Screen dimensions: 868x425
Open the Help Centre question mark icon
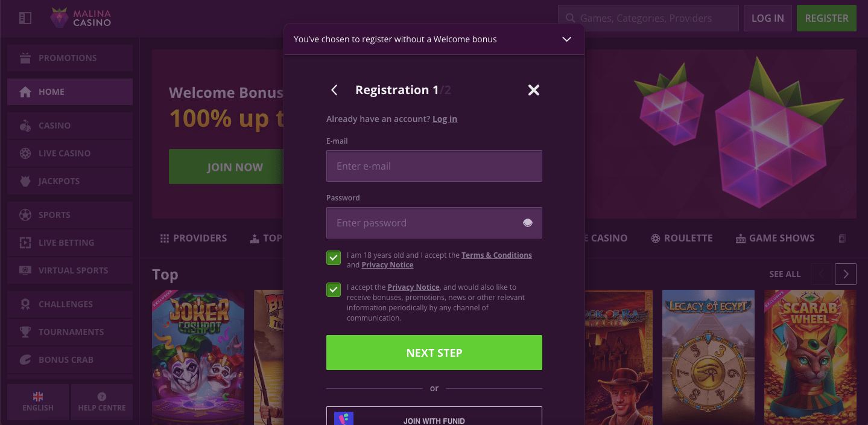[x=101, y=397]
